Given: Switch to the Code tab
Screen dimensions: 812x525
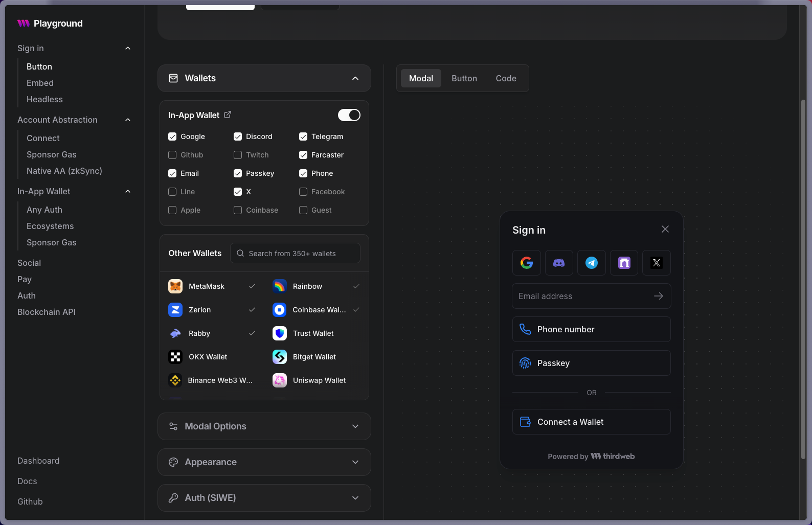Looking at the screenshot, I should 506,78.
